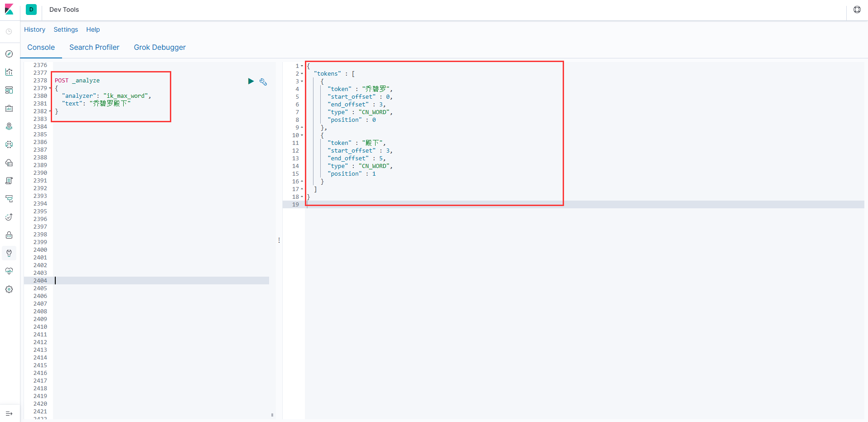Open Management gear icon in sidebar
This screenshot has width=868, height=422.
point(9,289)
